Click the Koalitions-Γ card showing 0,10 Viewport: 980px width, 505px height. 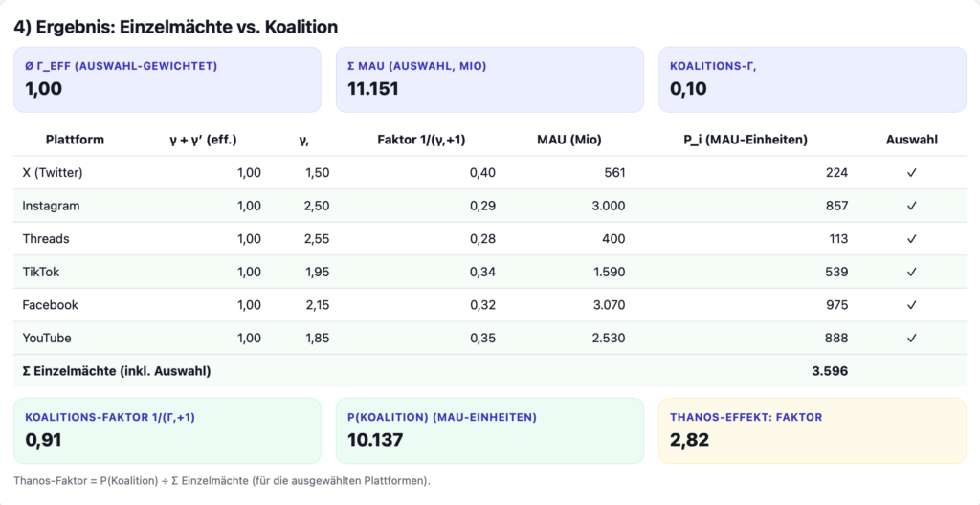(x=812, y=79)
